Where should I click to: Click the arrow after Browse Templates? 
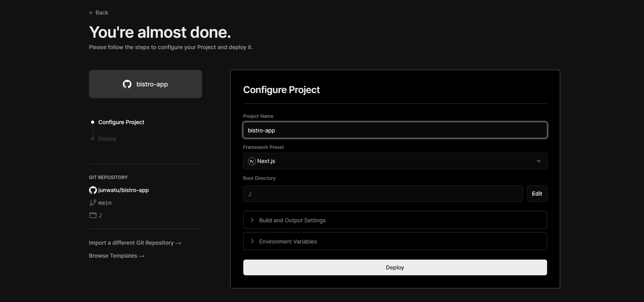pos(142,256)
